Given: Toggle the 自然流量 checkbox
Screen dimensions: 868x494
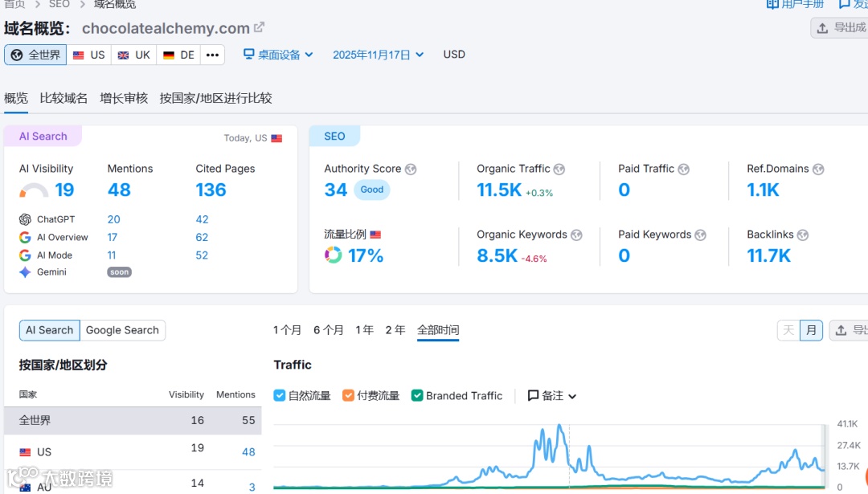Looking at the screenshot, I should [280, 395].
